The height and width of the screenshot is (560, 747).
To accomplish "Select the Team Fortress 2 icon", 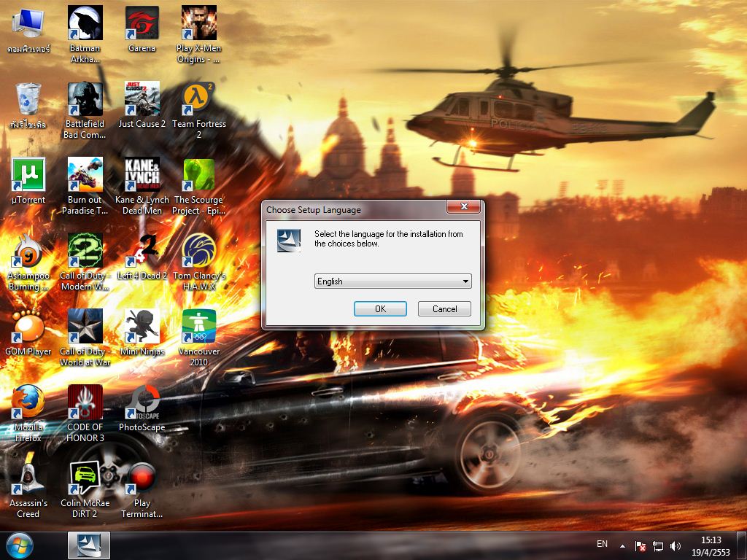I will [x=198, y=111].
